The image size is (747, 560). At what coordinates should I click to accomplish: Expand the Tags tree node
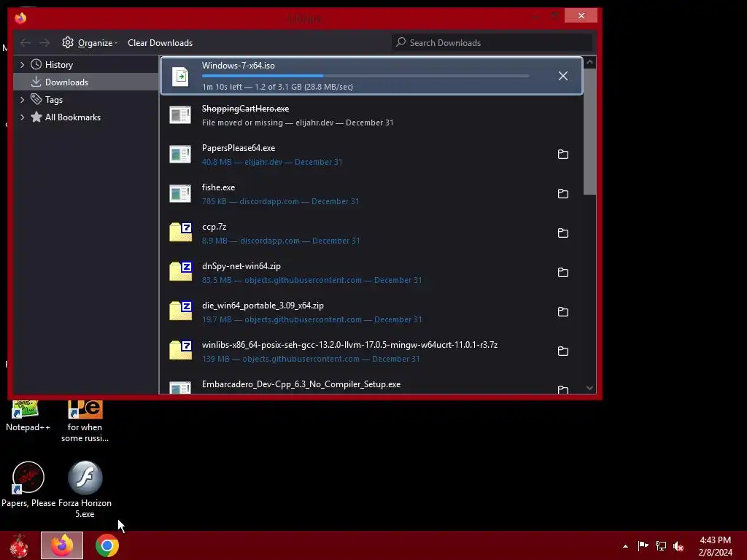pos(22,99)
